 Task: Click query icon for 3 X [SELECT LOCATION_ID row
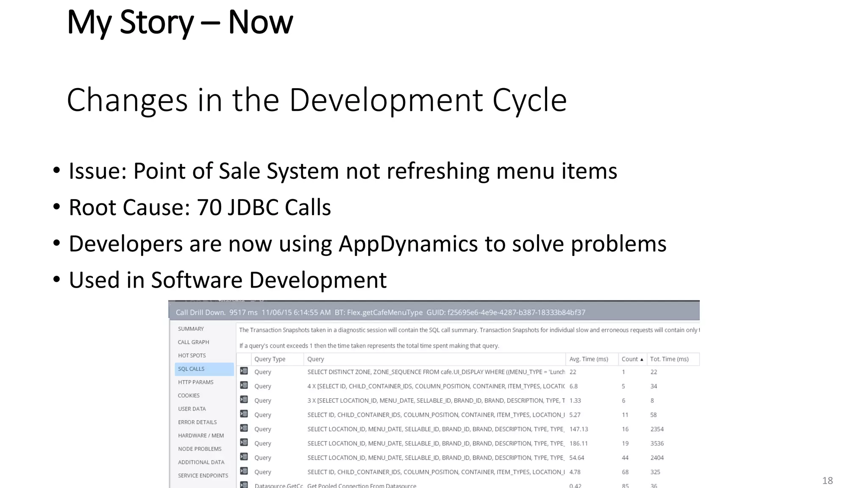point(244,399)
